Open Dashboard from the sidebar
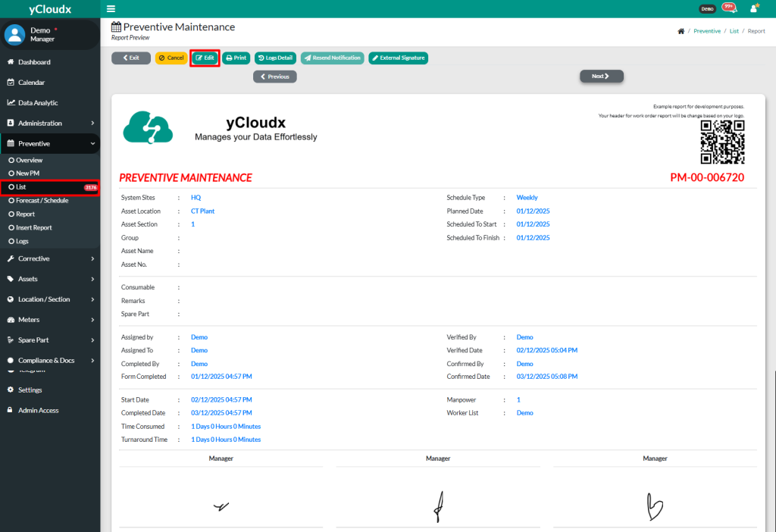The height and width of the screenshot is (532, 776). (x=34, y=62)
